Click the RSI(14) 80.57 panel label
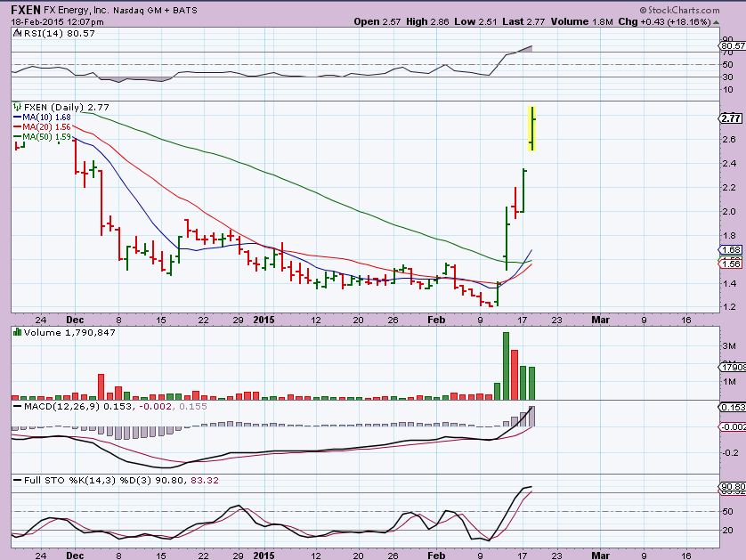This screenshot has width=746, height=560. coord(59,33)
